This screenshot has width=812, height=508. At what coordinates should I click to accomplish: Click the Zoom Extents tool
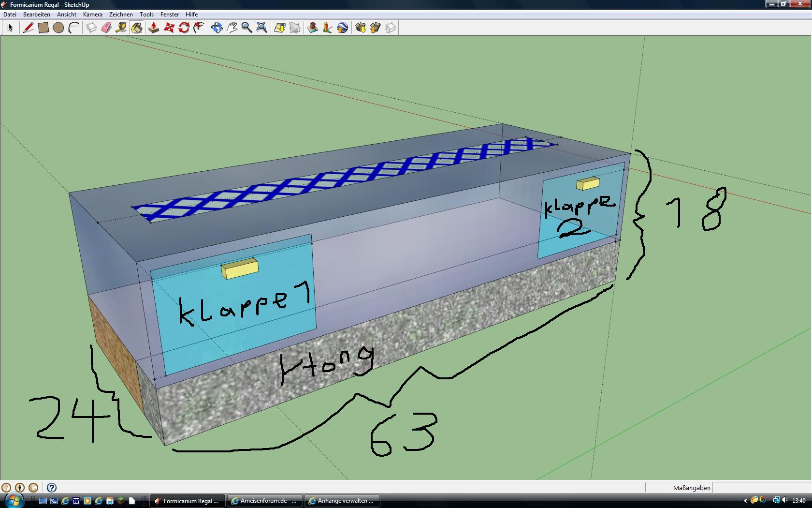pyautogui.click(x=261, y=28)
